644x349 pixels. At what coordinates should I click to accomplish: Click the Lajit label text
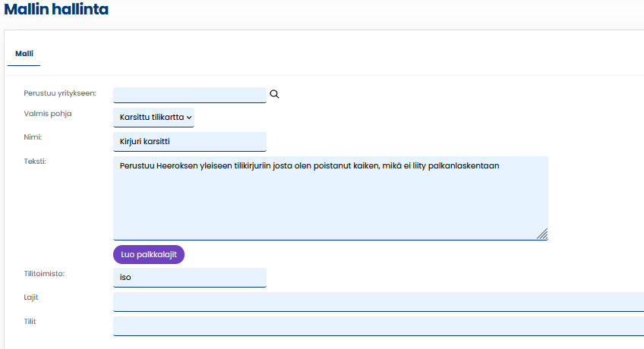[31, 297]
